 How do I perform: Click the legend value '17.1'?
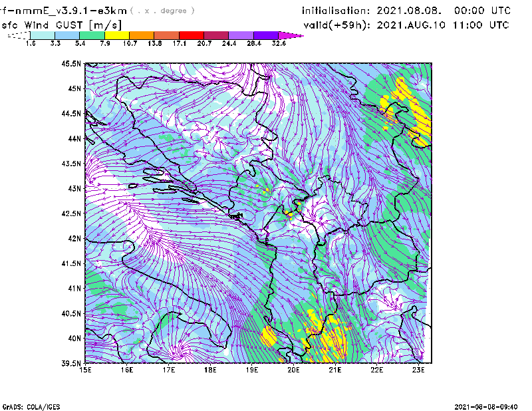coord(180,43)
